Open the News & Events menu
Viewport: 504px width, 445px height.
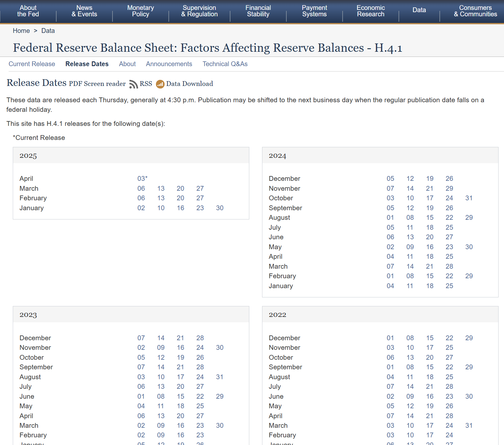click(x=84, y=11)
